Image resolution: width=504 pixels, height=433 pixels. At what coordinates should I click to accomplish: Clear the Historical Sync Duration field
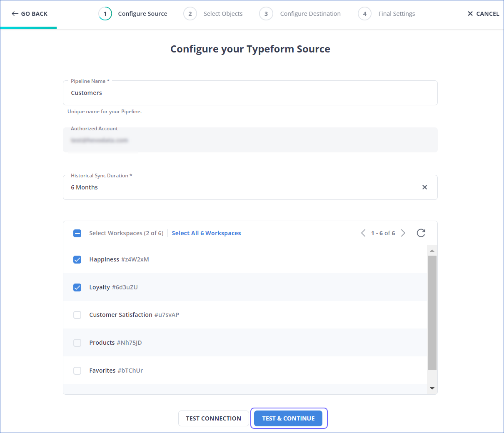point(424,187)
